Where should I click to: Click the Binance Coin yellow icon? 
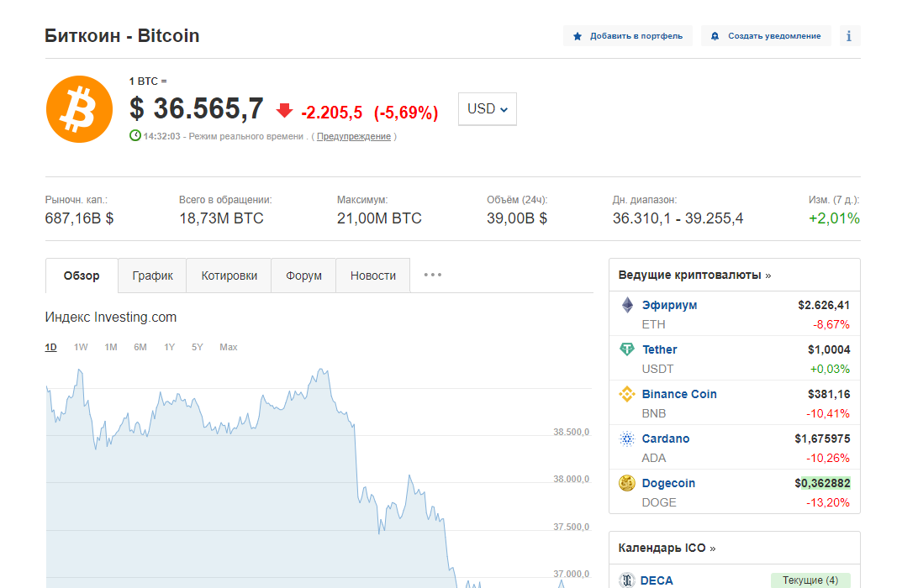pyautogui.click(x=627, y=394)
